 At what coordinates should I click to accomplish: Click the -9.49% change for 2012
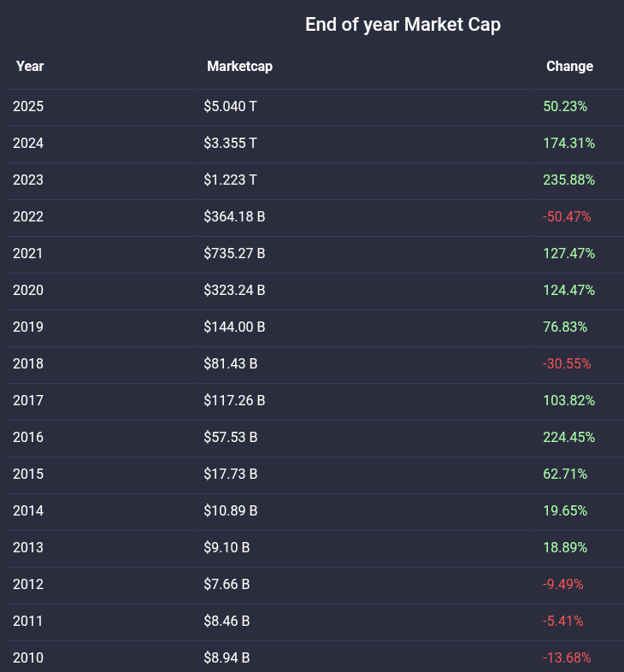pos(563,585)
